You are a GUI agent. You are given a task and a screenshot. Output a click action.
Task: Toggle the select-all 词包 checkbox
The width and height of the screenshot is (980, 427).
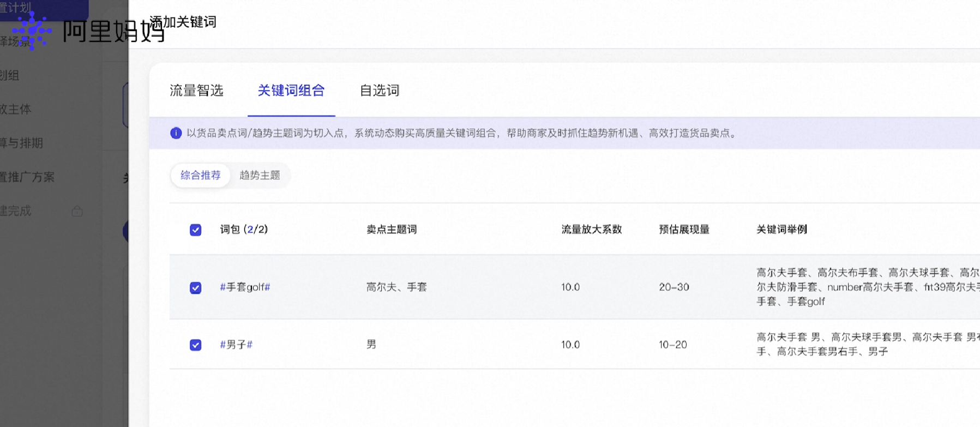coord(195,230)
